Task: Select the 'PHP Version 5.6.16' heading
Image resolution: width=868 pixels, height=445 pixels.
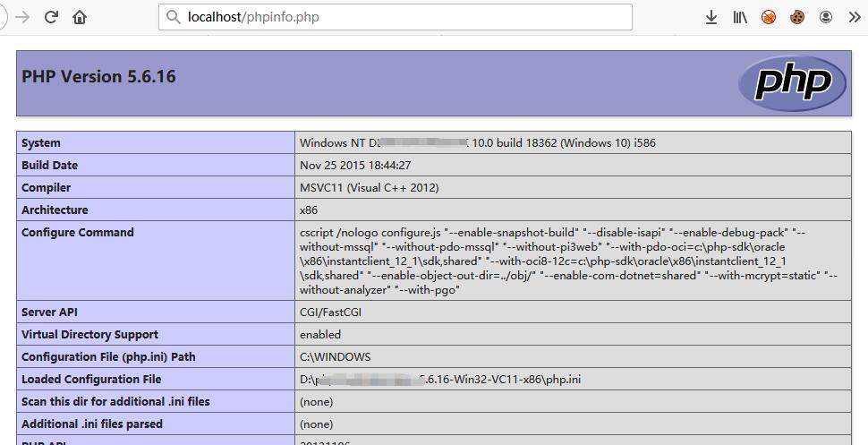Action: coord(98,76)
